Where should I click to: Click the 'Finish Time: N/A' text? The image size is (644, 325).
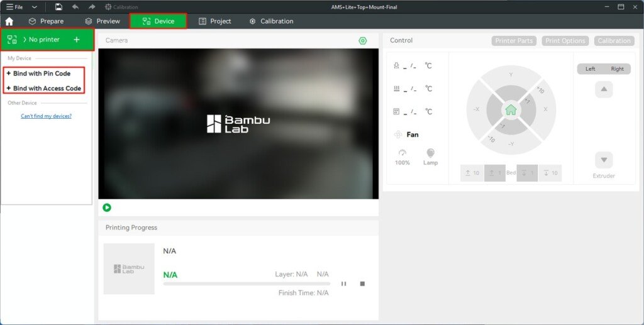point(304,293)
